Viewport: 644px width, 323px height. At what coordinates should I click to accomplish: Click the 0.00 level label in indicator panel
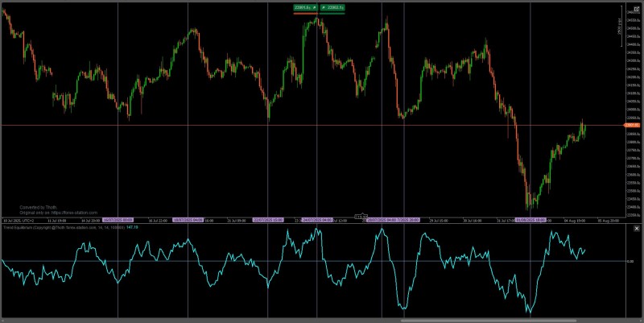[x=630, y=261]
